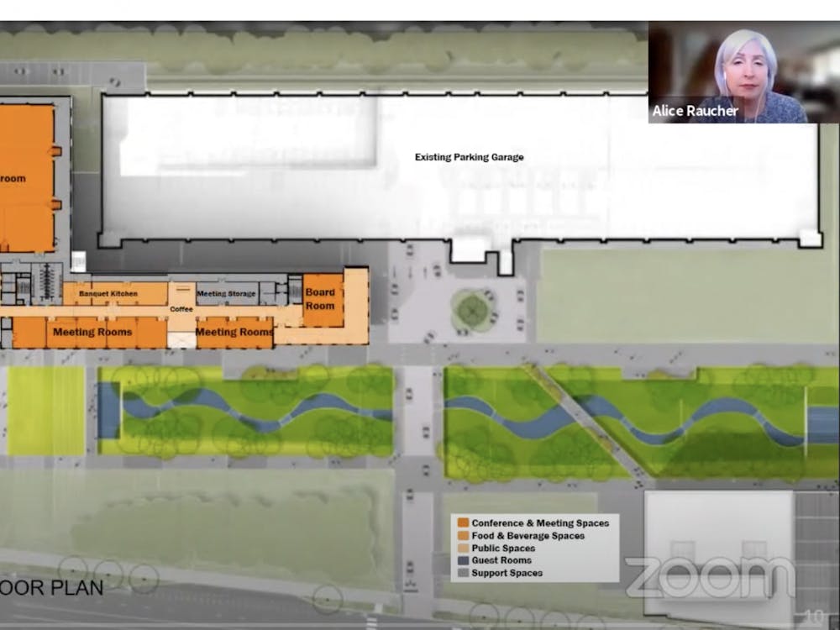Image resolution: width=840 pixels, height=630 pixels.
Task: Select the Public Spaces legend color square
Action: click(x=463, y=549)
